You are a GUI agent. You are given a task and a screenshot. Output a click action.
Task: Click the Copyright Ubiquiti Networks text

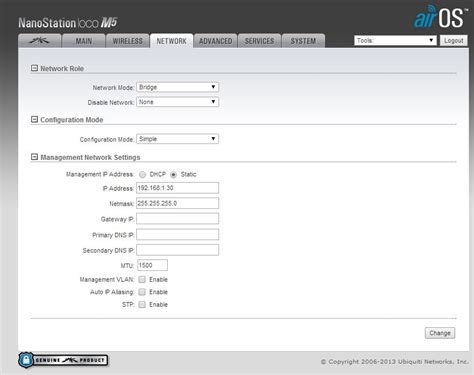(x=394, y=362)
